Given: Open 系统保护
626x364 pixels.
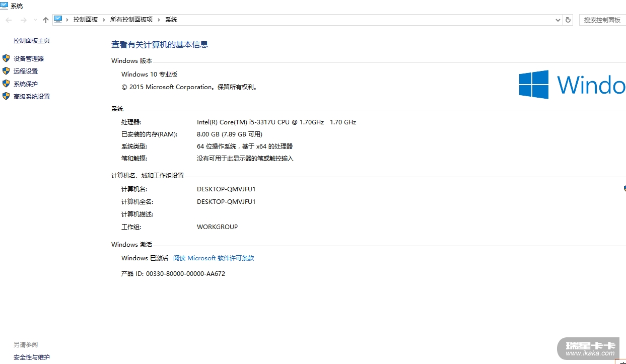Looking at the screenshot, I should click(x=26, y=84).
